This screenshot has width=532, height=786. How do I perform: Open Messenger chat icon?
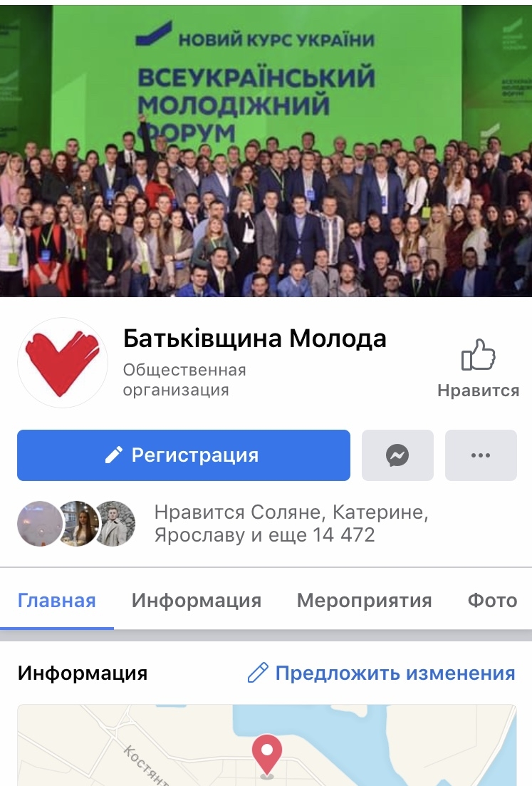click(397, 455)
